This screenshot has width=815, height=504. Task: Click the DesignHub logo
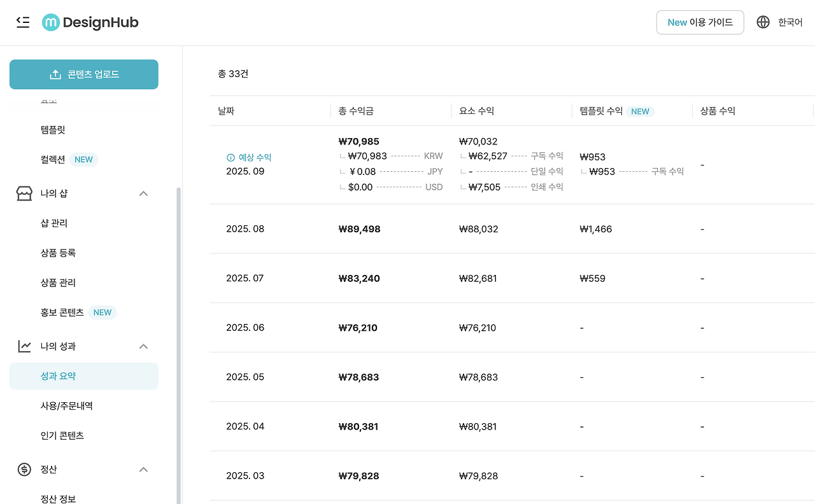point(90,22)
